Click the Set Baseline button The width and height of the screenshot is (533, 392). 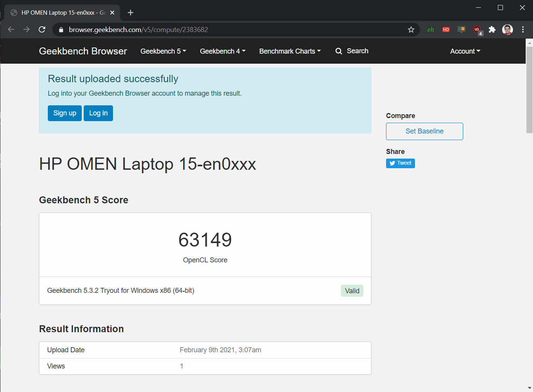425,131
